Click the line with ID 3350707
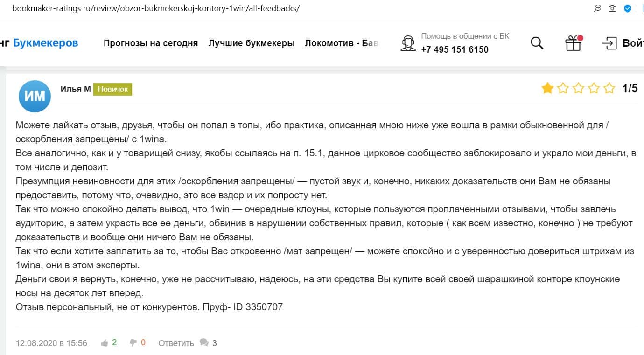644x355 pixels. 149,307
